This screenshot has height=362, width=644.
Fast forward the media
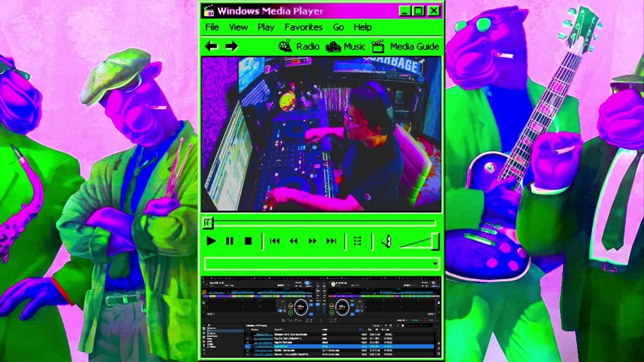pyautogui.click(x=312, y=241)
